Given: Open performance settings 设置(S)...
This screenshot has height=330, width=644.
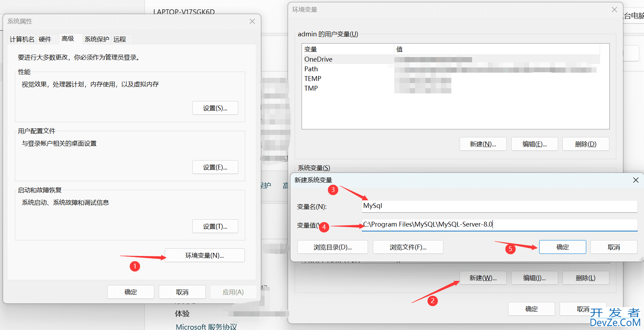Looking at the screenshot, I should pos(215,108).
